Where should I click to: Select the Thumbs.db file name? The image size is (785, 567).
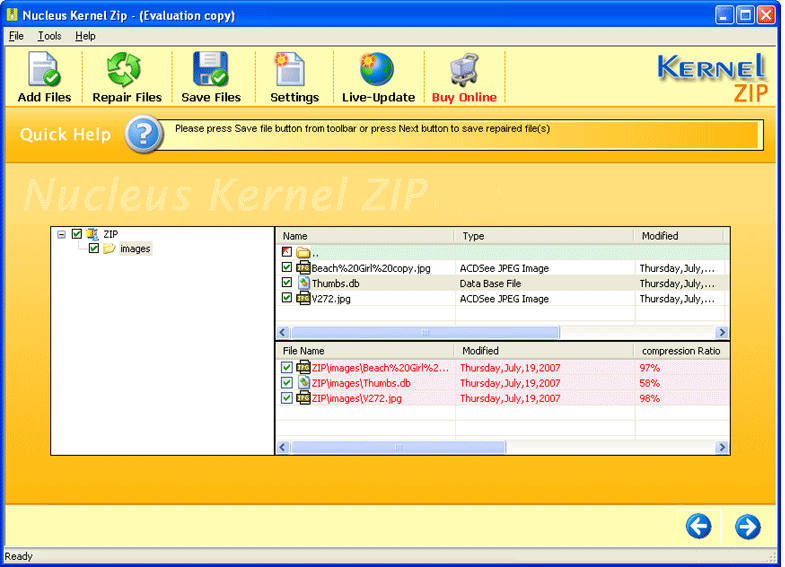coord(335,283)
